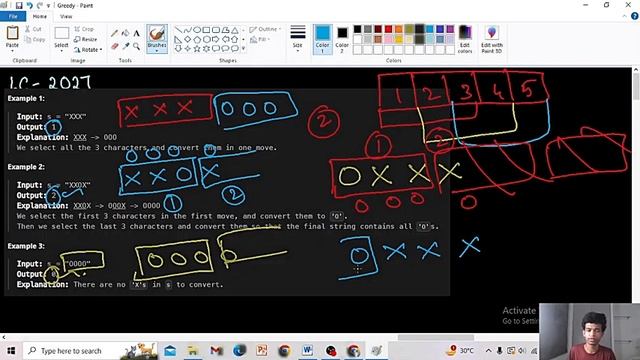Choose the Diamond shape
Image resolution: width=640 pixels, height=360 pixels.
pos(187,39)
